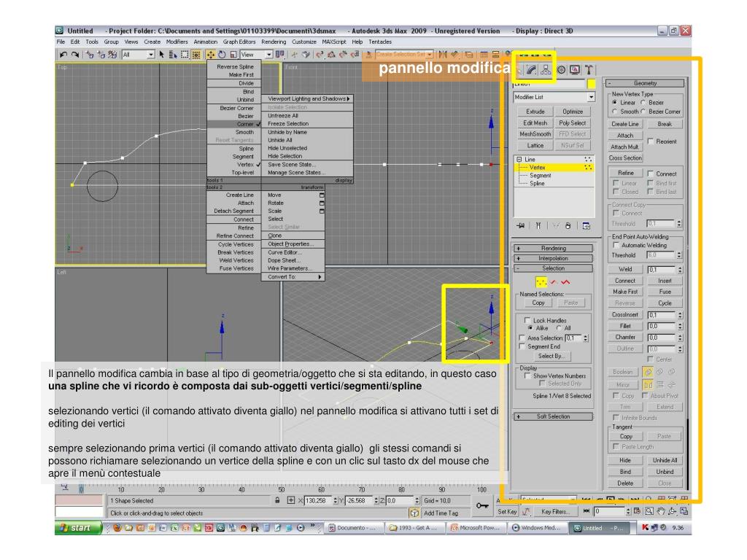
Task: Select Segment in the modifier stack
Action: pos(541,176)
